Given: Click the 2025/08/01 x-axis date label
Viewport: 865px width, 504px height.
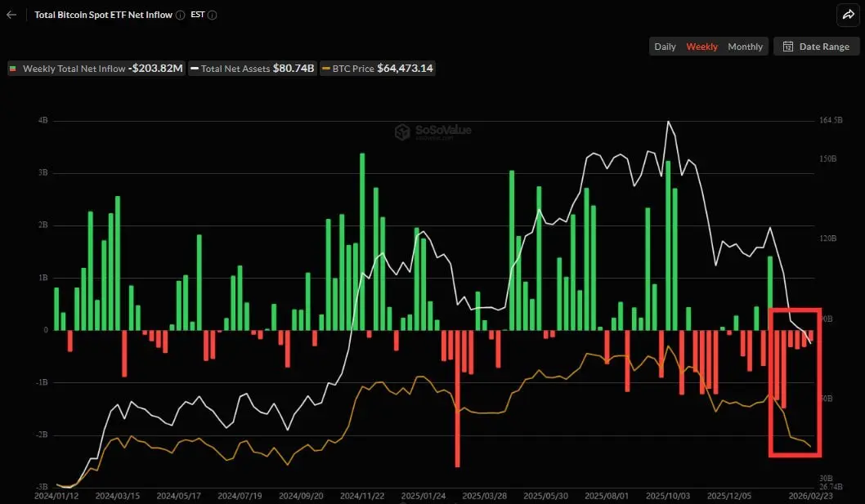Looking at the screenshot, I should 607,496.
